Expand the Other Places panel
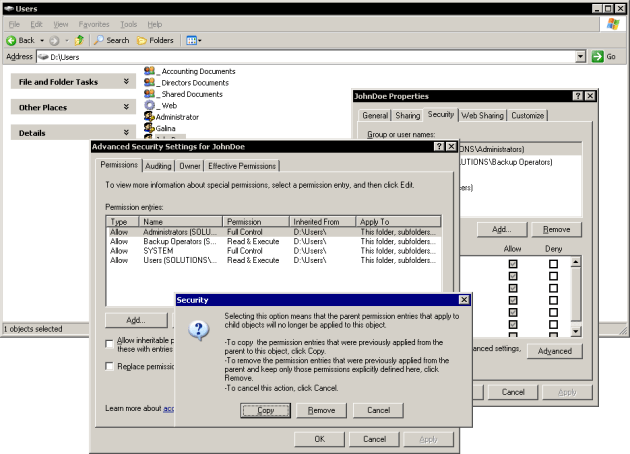This screenshot has width=630, height=454. [x=126, y=107]
